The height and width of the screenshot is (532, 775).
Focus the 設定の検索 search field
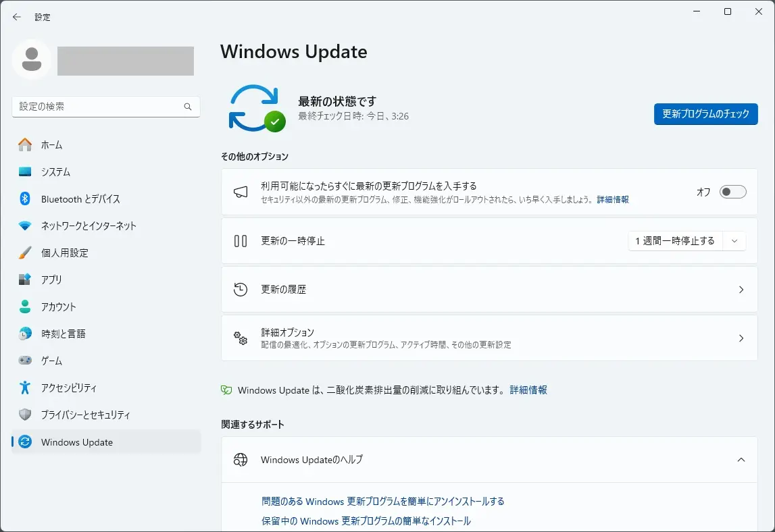[x=106, y=107]
